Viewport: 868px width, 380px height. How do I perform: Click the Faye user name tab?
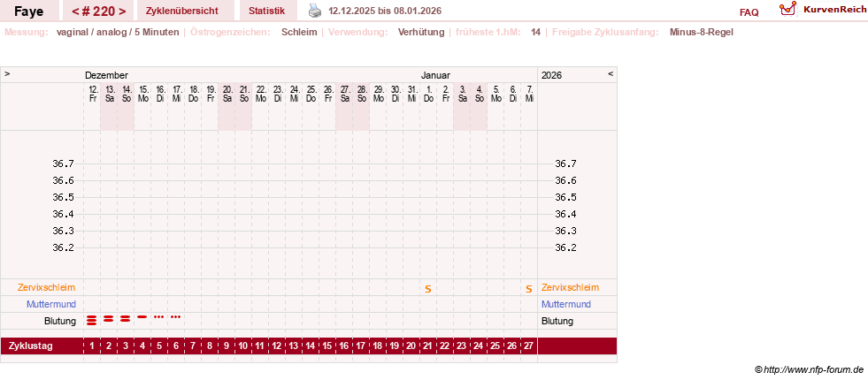click(29, 11)
